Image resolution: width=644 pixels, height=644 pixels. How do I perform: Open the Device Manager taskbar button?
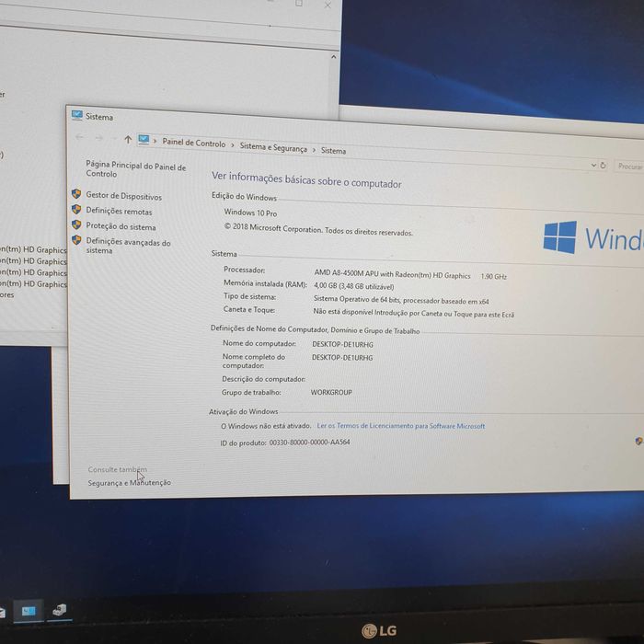point(60,610)
